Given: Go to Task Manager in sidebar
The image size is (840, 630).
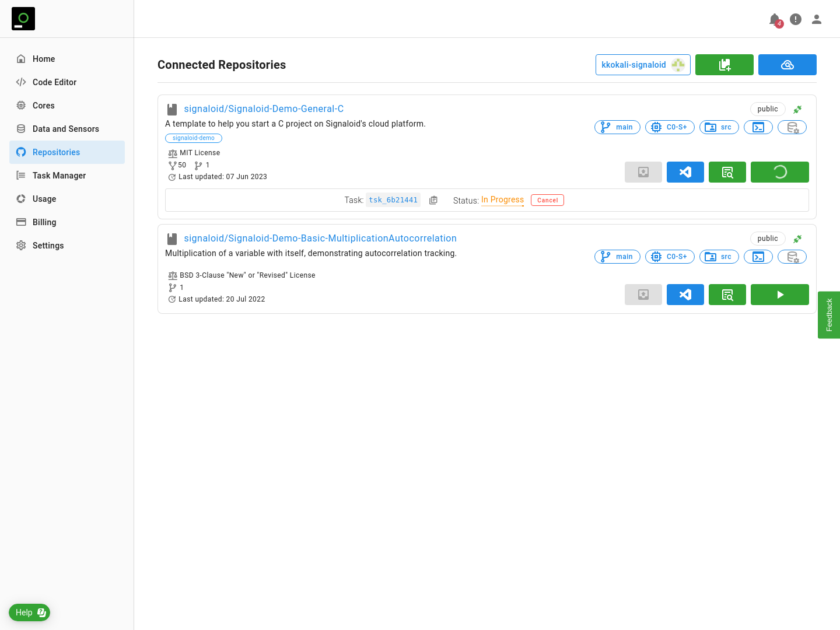Looking at the screenshot, I should click(59, 176).
